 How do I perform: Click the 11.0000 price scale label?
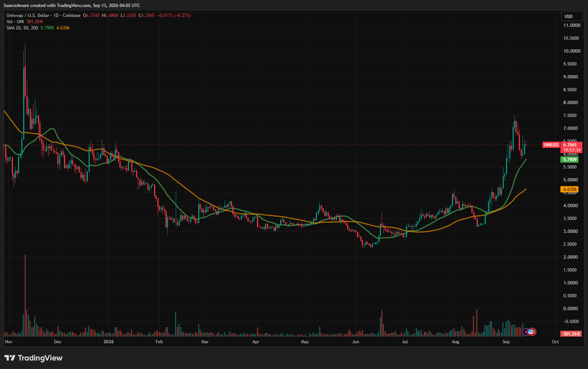572,25
